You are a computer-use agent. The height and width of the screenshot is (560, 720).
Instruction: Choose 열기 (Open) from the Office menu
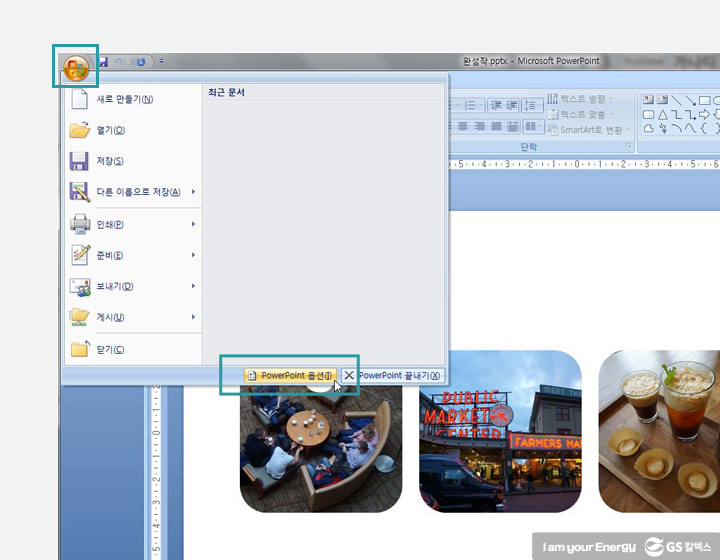pyautogui.click(x=110, y=130)
